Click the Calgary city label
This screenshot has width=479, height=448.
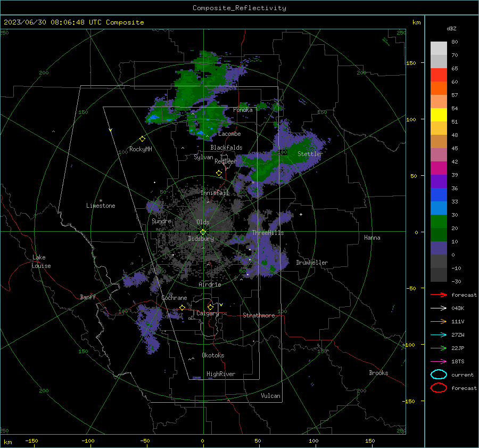(x=208, y=313)
